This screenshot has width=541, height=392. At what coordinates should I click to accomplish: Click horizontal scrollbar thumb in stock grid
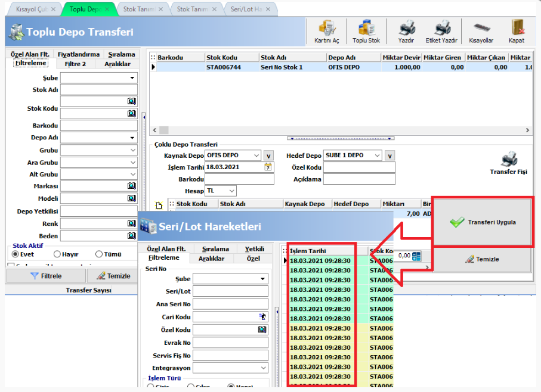click(164, 130)
